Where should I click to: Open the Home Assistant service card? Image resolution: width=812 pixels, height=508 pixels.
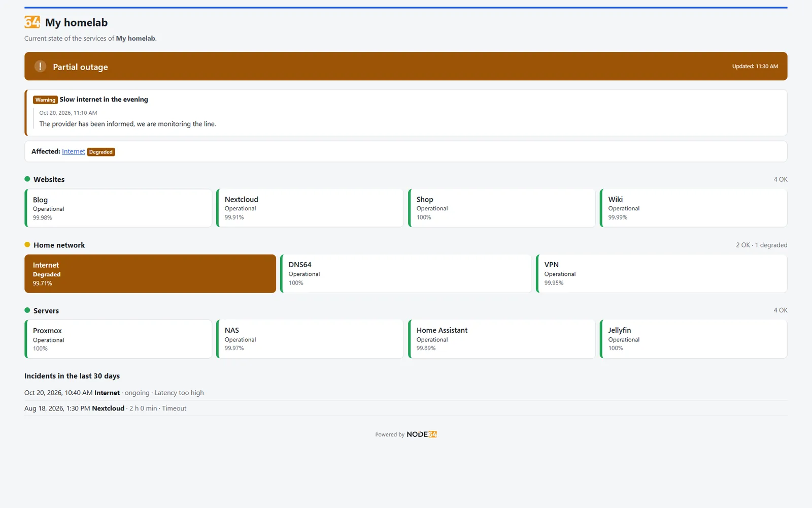502,339
